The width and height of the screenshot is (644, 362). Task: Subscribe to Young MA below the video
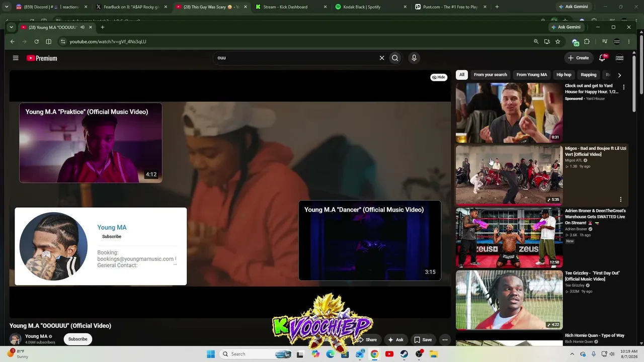click(x=78, y=339)
